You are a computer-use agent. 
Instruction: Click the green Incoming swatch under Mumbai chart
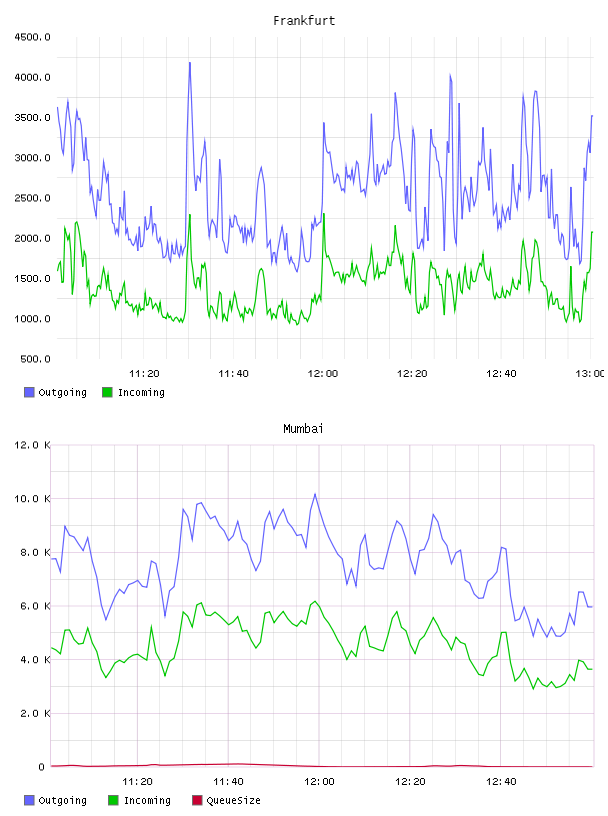coord(113,800)
